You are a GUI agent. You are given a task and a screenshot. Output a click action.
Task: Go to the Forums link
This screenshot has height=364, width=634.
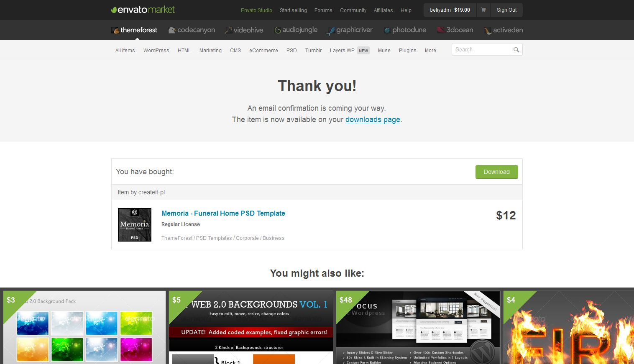[x=323, y=10]
